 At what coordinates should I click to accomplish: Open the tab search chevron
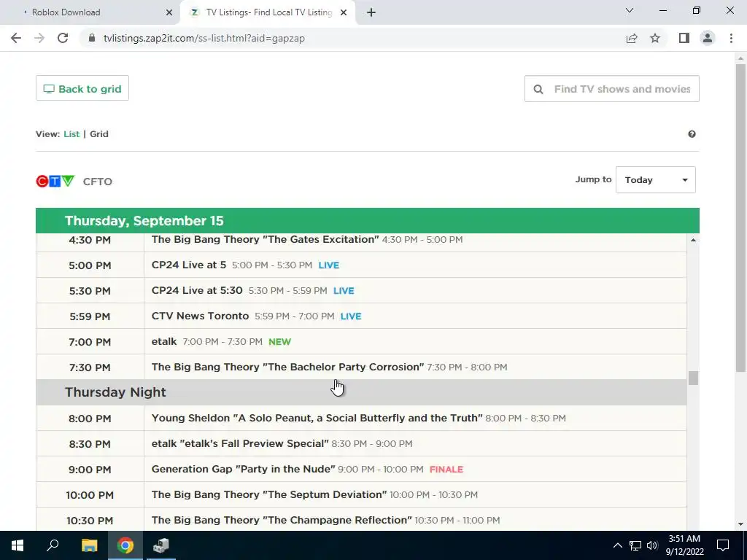coord(630,10)
